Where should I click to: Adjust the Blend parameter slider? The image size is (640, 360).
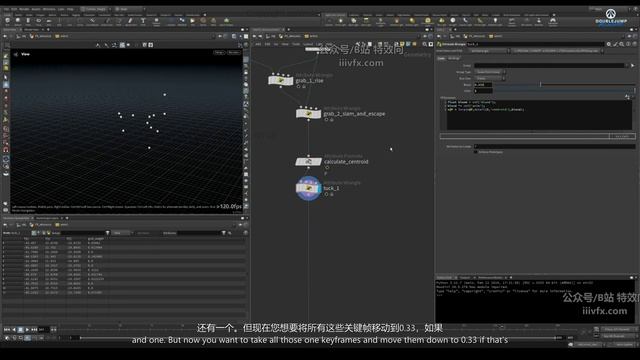564,84
